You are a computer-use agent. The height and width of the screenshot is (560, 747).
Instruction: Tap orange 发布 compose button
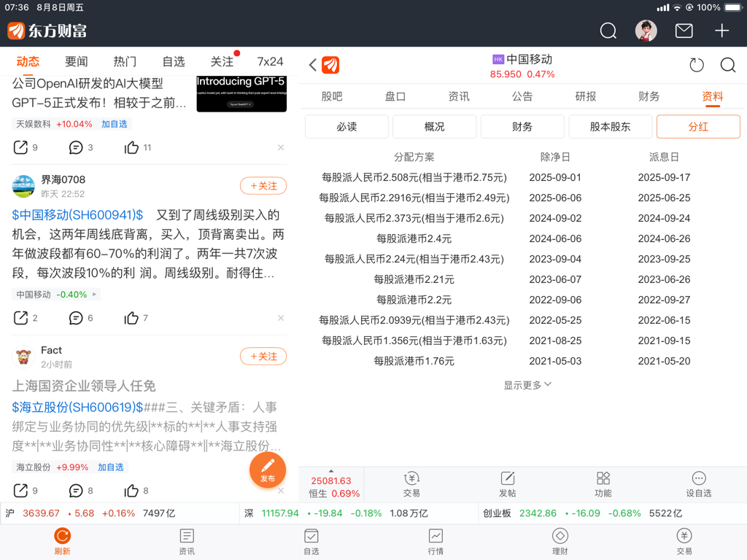(x=268, y=470)
